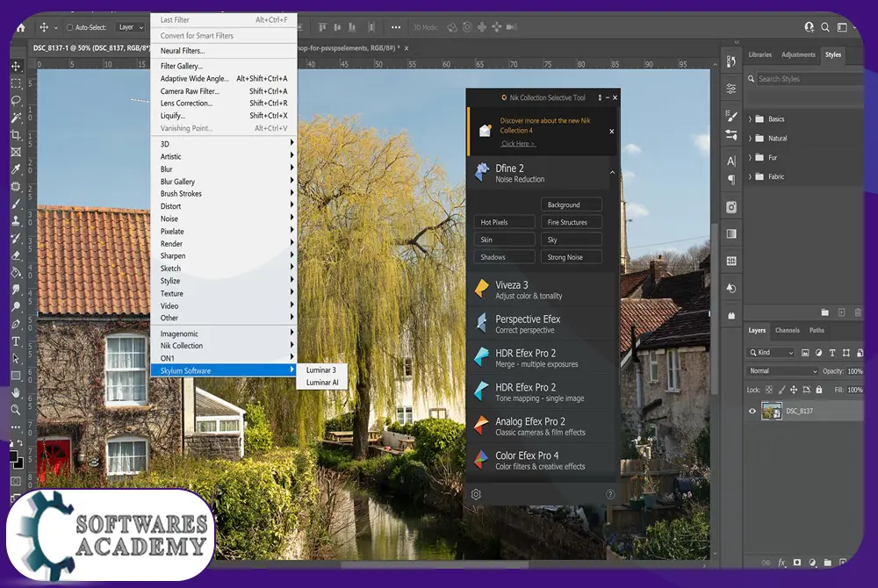Expand the Basics styles folder
This screenshot has width=878, height=588.
(750, 118)
